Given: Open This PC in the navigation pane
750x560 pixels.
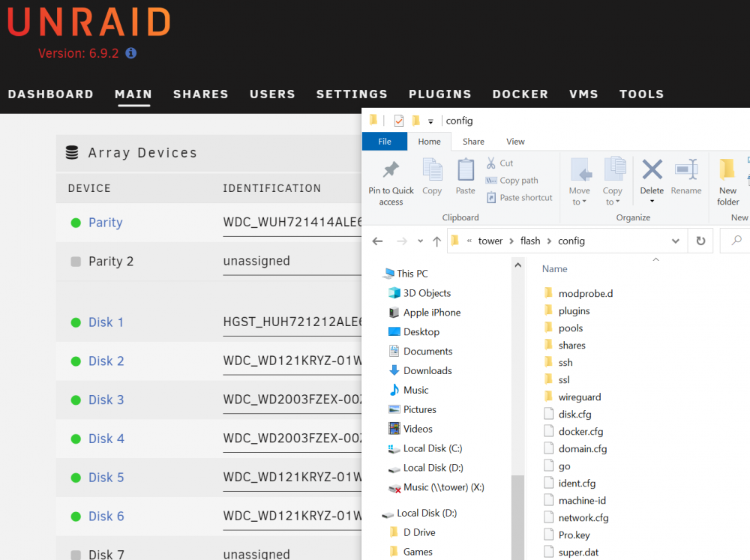Looking at the screenshot, I should [406, 274].
